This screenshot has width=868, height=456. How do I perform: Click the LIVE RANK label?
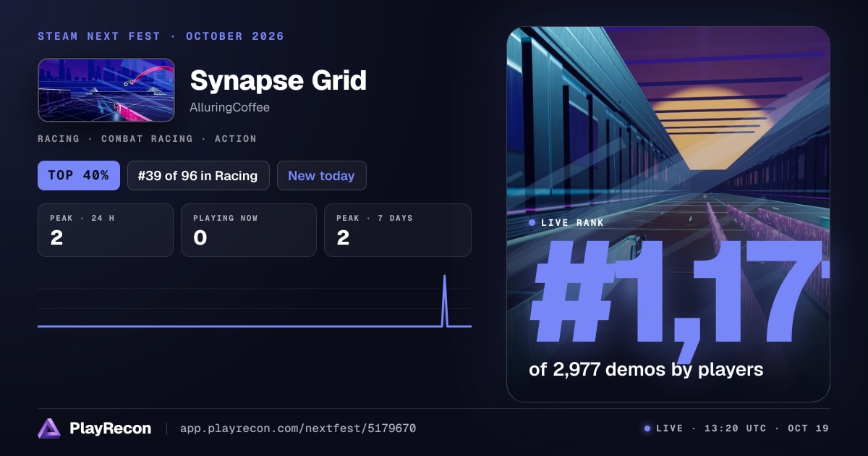pos(572,222)
